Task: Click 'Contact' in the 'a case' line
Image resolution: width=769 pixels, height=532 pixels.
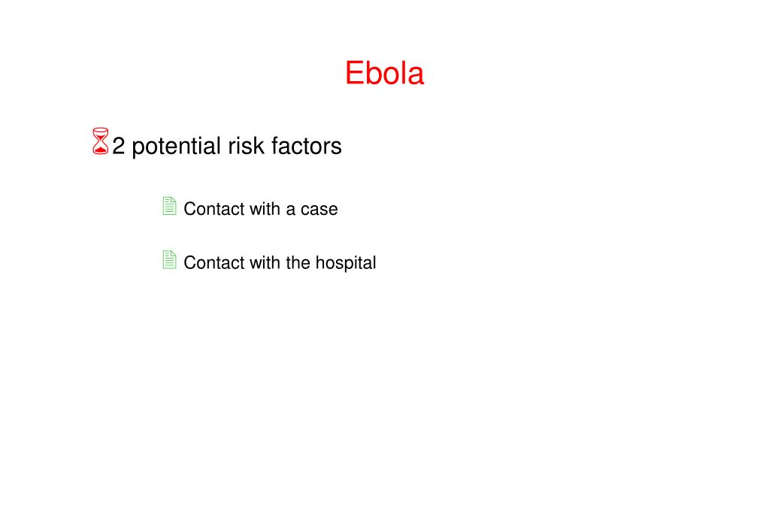Action: tap(213, 209)
